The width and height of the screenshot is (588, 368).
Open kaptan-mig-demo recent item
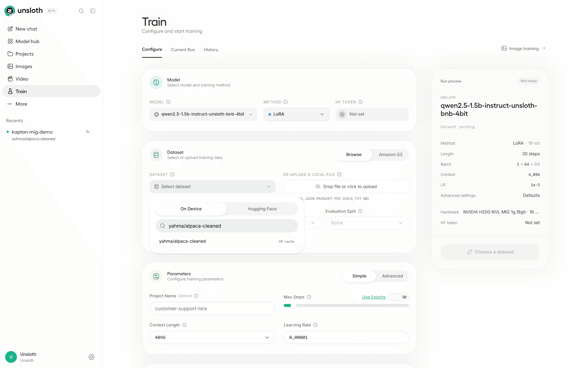pos(51,135)
